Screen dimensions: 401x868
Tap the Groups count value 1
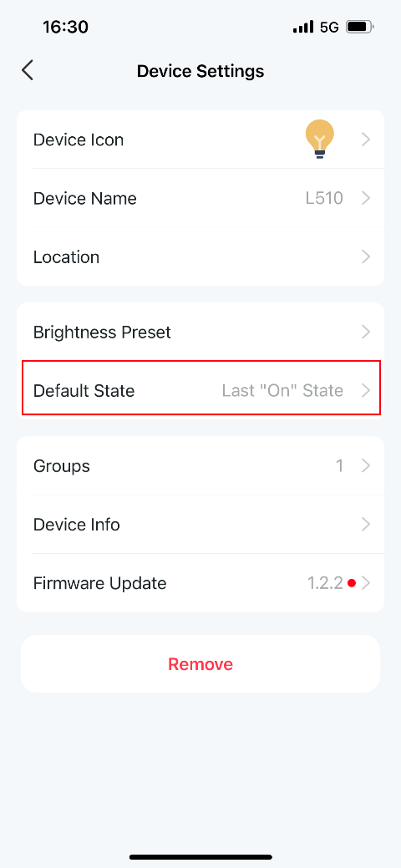339,466
